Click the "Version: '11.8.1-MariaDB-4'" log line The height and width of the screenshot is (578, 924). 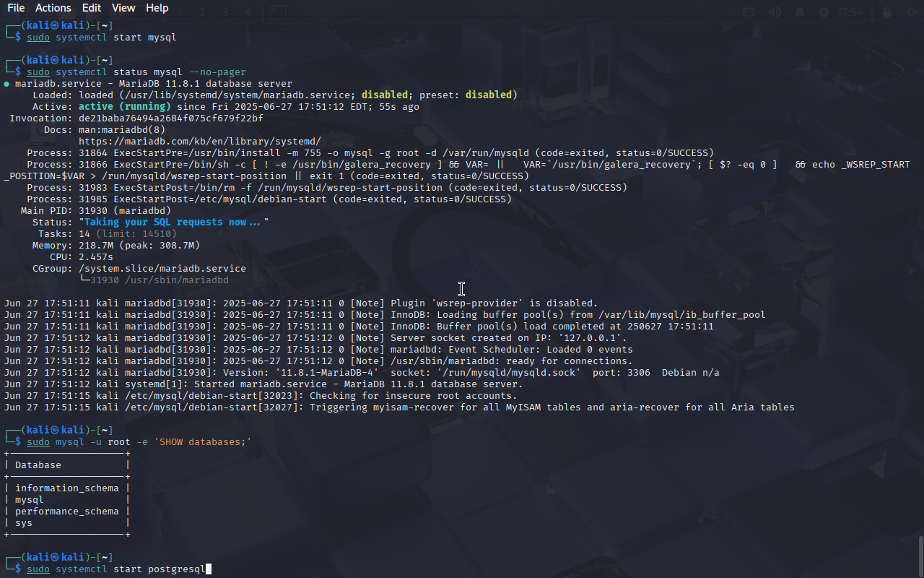pyautogui.click(x=362, y=373)
